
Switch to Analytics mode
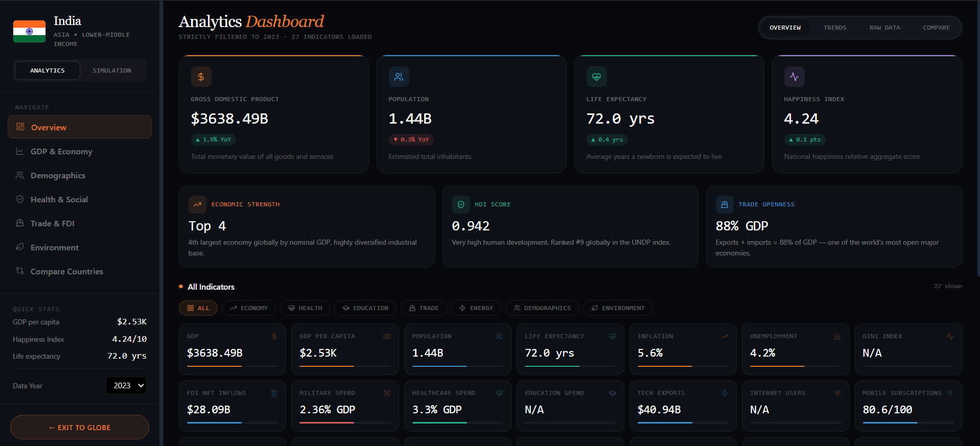coord(48,71)
